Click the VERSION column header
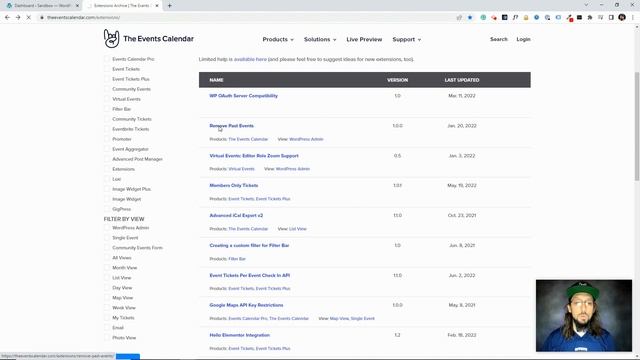This screenshot has width=640, height=360. (397, 80)
